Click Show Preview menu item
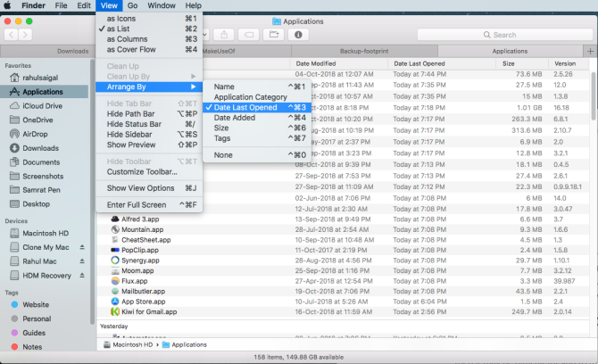The image size is (598, 364). pos(149,145)
